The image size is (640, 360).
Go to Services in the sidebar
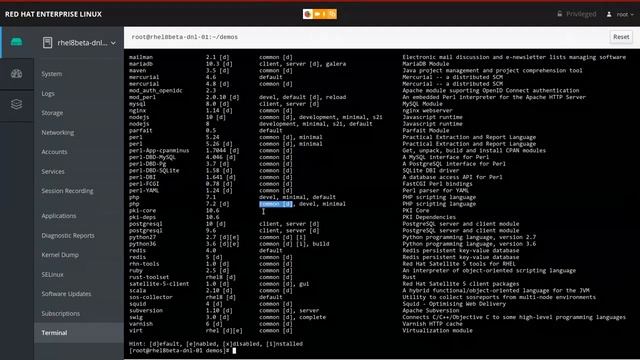53,171
